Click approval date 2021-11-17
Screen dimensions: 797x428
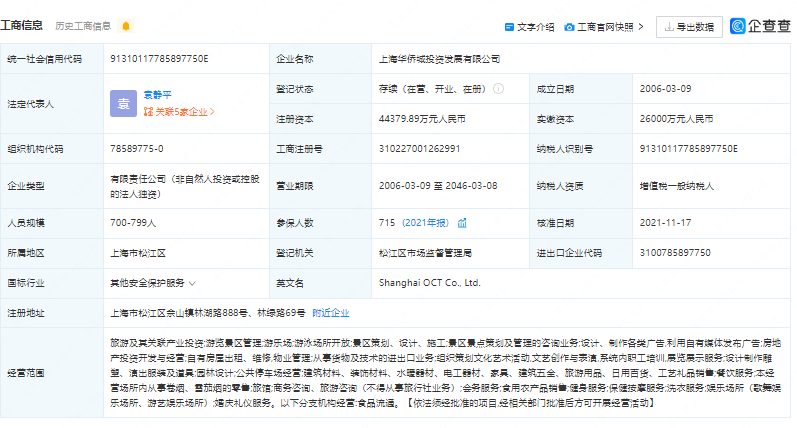click(x=665, y=223)
